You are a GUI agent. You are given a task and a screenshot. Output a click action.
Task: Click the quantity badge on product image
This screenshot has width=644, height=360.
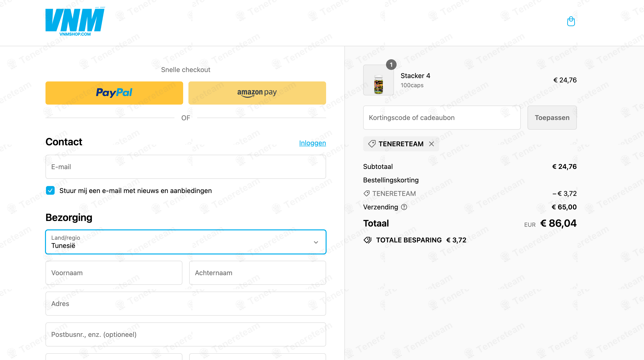(391, 65)
